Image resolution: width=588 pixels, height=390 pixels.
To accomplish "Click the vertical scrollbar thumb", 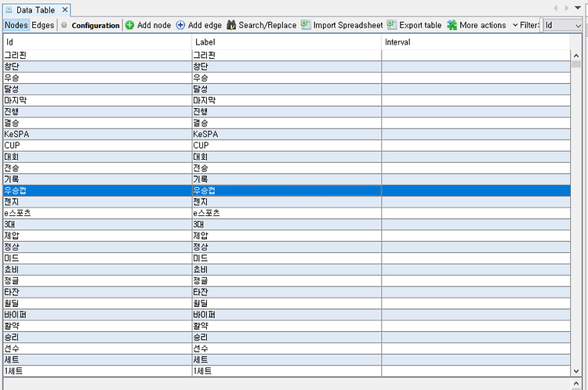I will (576, 64).
